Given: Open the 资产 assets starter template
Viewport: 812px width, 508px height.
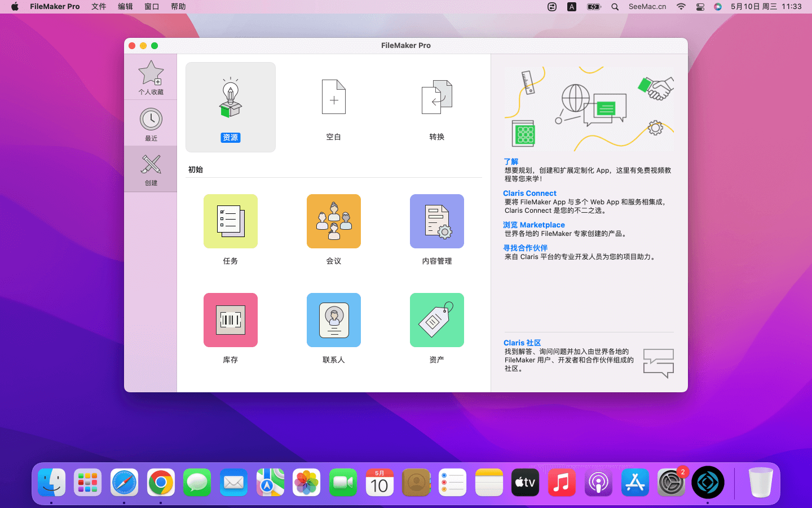Looking at the screenshot, I should coord(437,320).
